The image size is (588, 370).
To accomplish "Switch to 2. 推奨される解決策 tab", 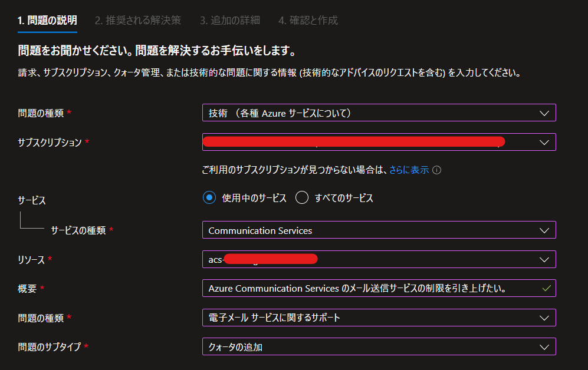I will 137,20.
